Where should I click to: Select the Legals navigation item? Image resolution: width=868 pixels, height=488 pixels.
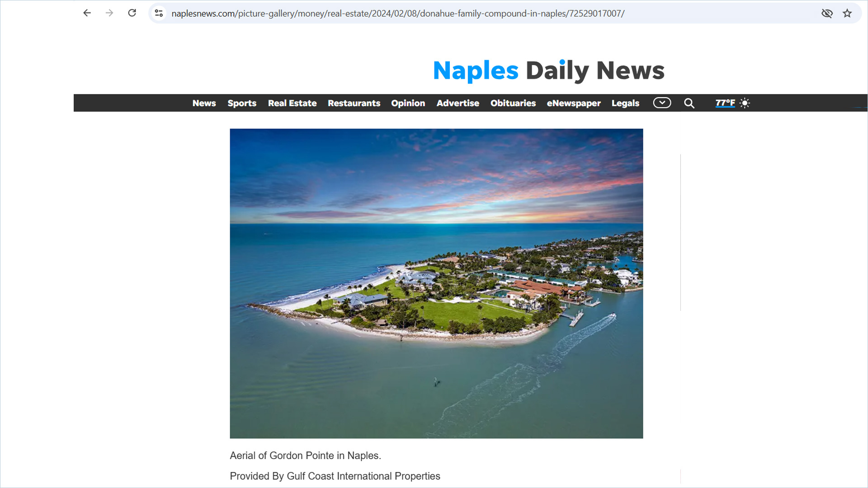click(625, 103)
